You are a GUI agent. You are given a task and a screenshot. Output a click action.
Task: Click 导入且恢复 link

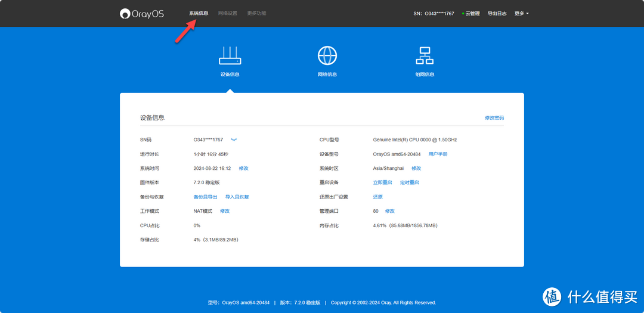click(237, 197)
